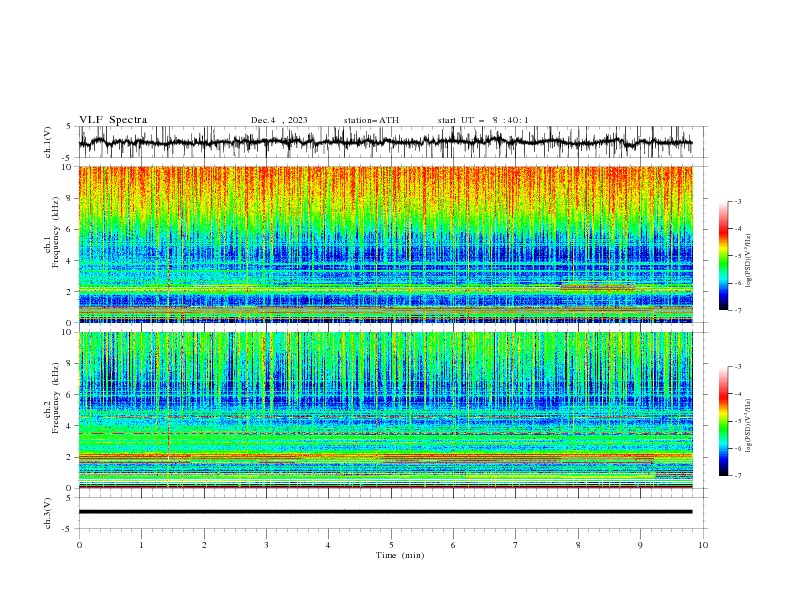Screen dimensions: 792x612
Task: Click time axis tick label "2"
Action: tap(204, 545)
